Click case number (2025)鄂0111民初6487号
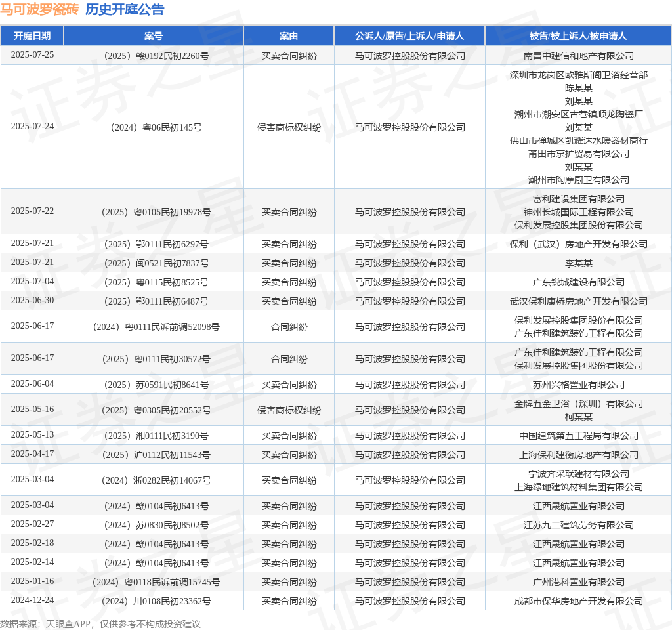This screenshot has height=630, width=672. click(156, 301)
